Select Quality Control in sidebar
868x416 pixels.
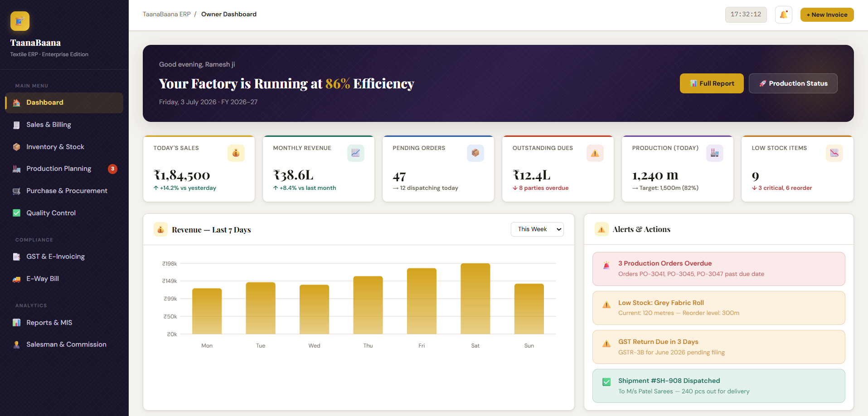(64, 213)
